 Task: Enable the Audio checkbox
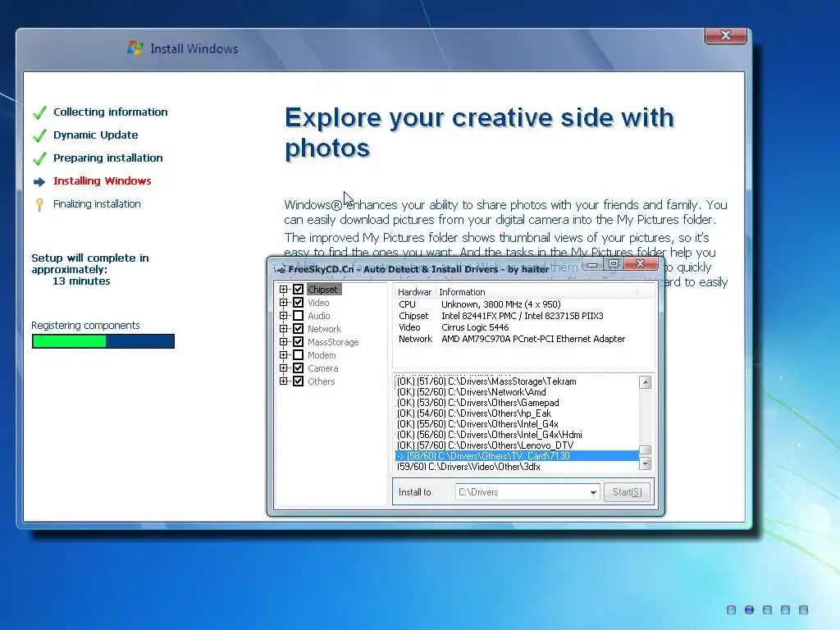(x=299, y=316)
